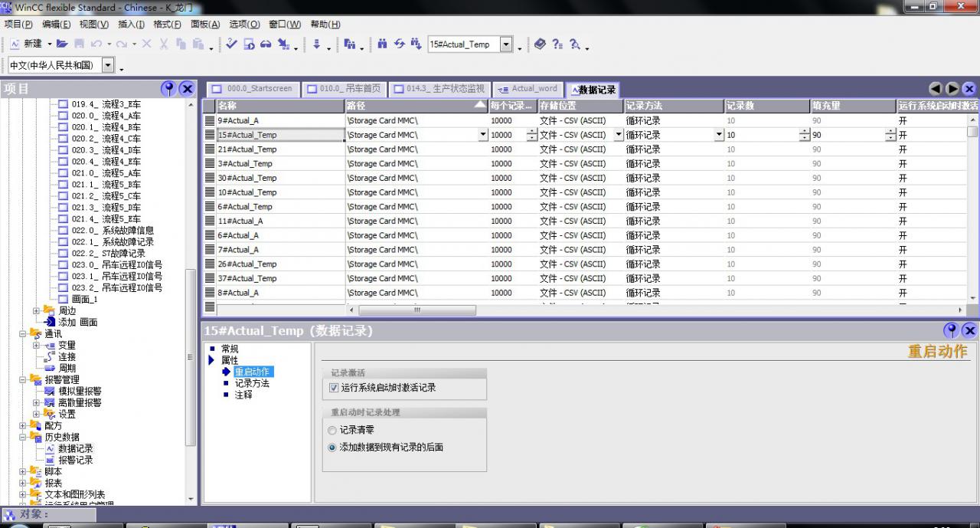Show previous editor tabs arrow
This screenshot has height=528, width=980.
click(936, 89)
